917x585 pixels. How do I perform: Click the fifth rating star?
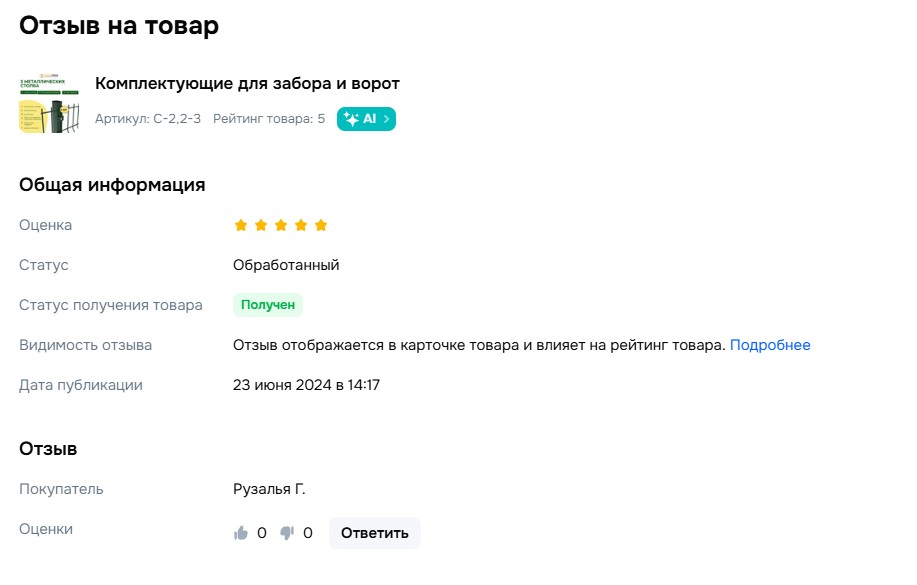click(x=321, y=225)
